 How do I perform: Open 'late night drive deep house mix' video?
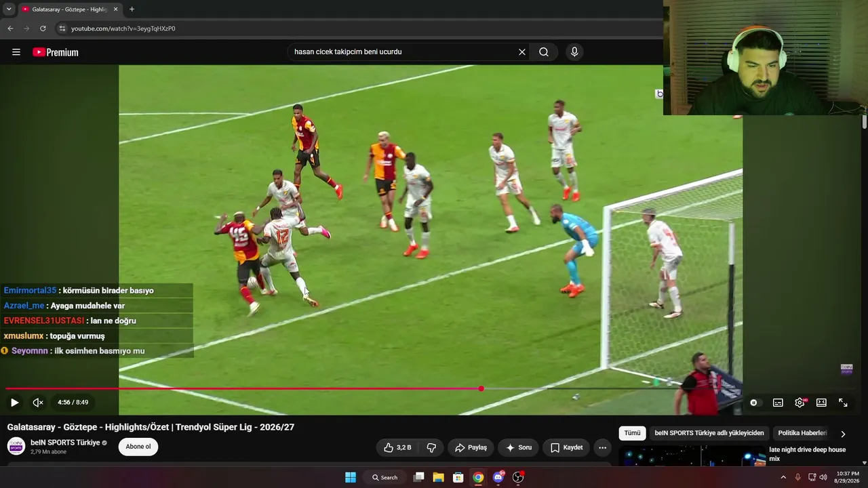808,454
